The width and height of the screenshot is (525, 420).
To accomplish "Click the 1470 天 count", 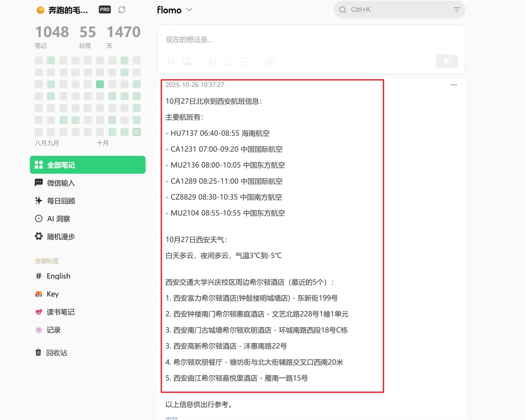I will point(123,36).
